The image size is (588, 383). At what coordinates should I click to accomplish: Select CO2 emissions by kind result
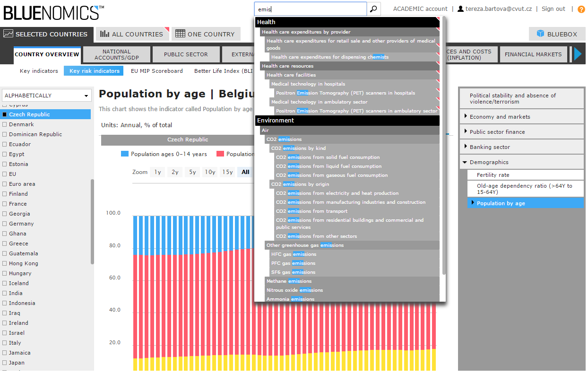(x=355, y=148)
